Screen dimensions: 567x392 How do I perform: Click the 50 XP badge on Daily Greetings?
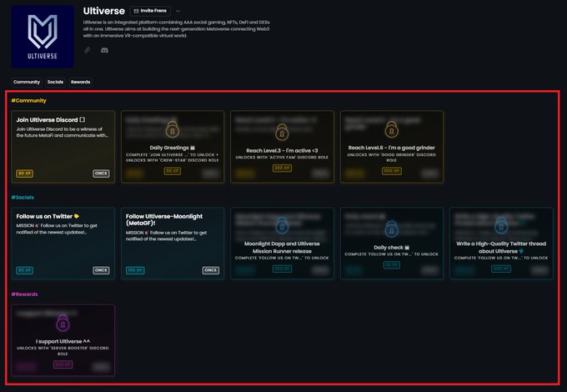pyautogui.click(x=172, y=171)
